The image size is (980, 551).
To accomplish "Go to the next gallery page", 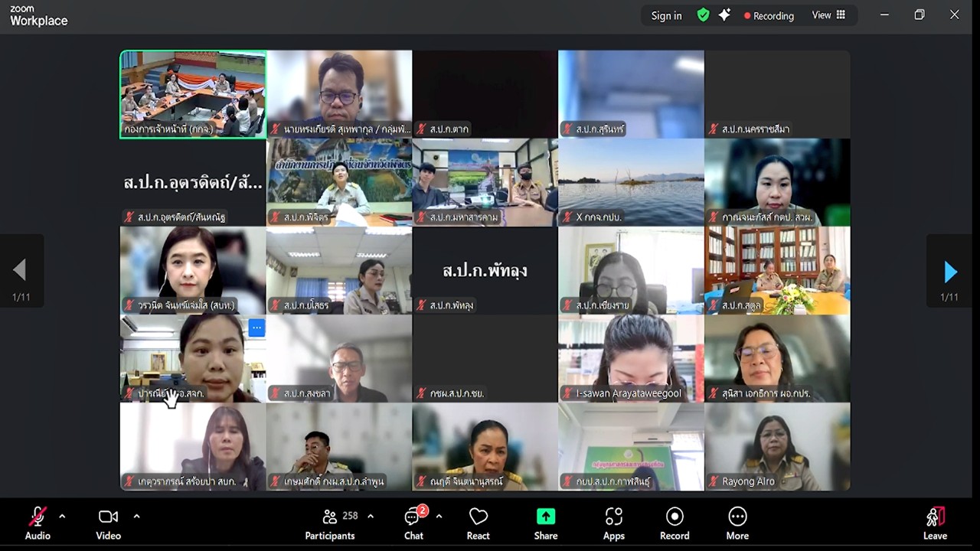I will [950, 271].
